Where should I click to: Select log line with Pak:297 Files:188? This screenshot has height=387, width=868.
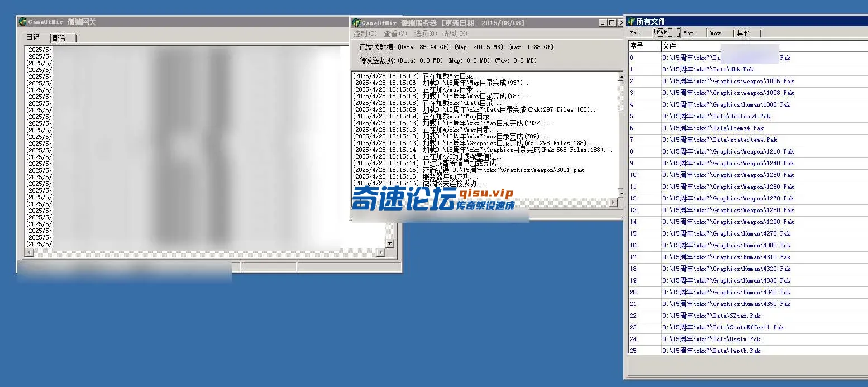[x=476, y=109]
